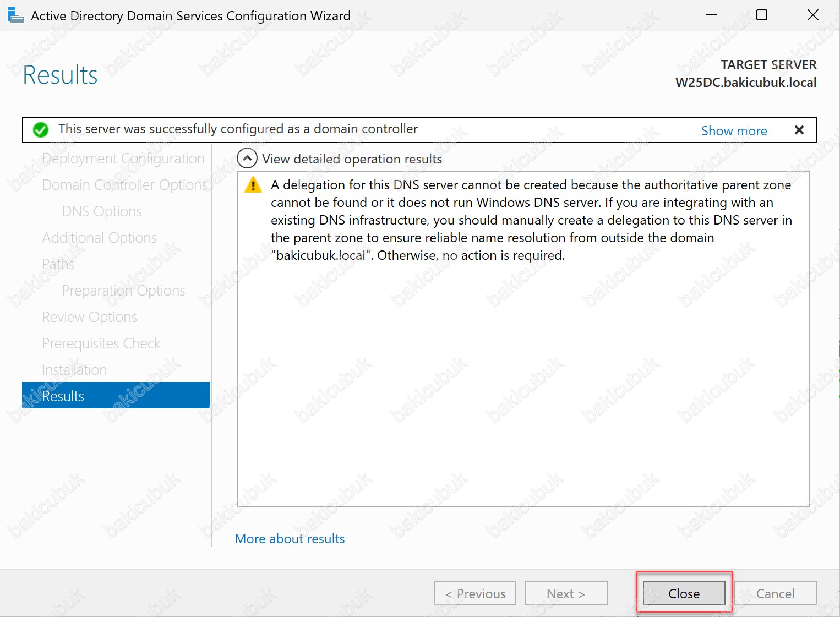Click the Close button

pyautogui.click(x=684, y=593)
